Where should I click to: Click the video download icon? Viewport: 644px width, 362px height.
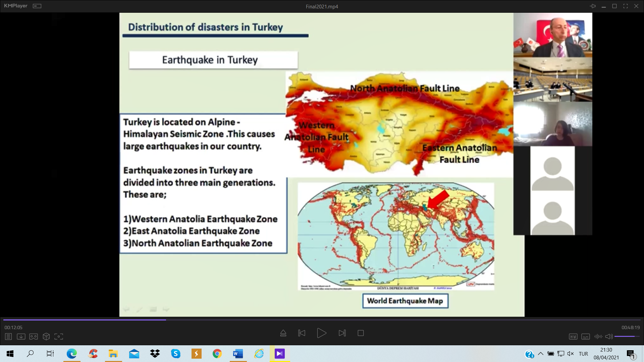coord(21,337)
